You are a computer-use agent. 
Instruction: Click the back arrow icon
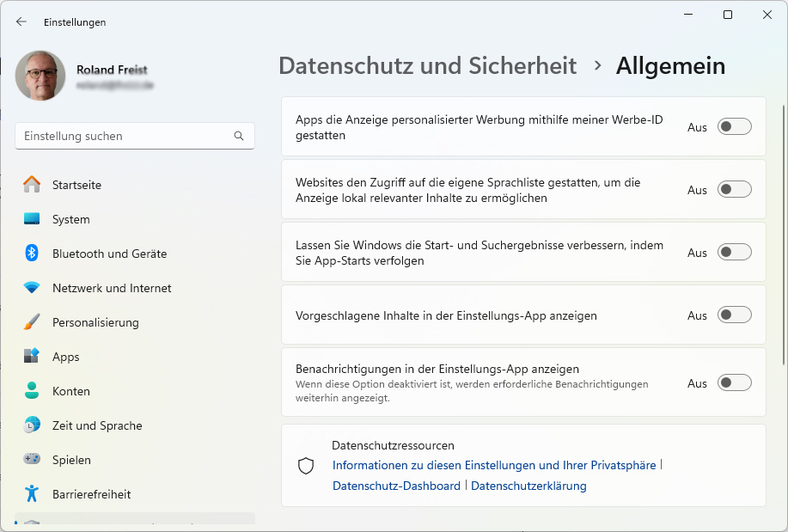tap(21, 21)
